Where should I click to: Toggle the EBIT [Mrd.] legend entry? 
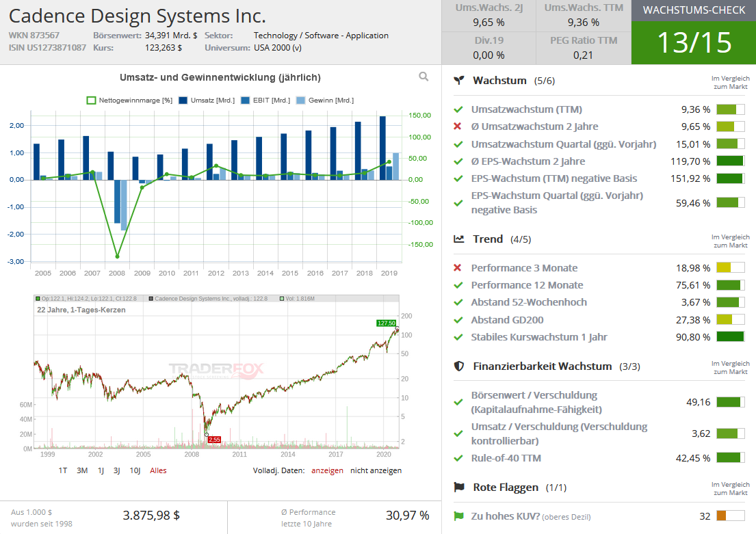(265, 101)
